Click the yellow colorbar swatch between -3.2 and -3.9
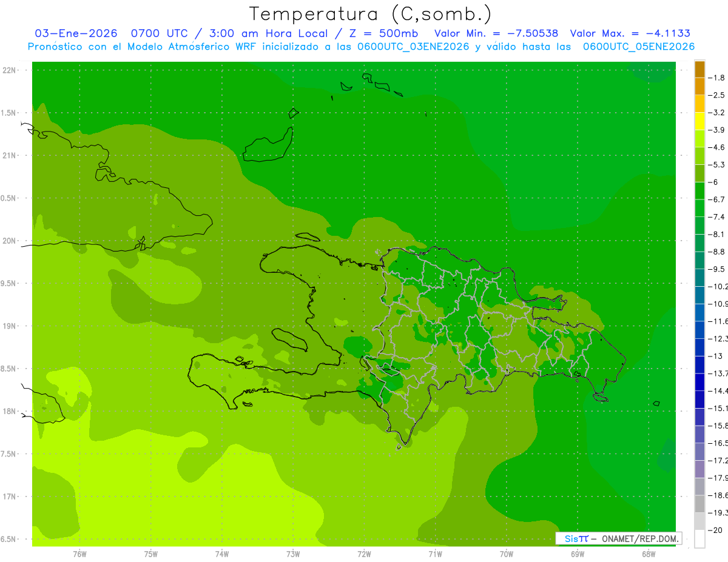 699,121
